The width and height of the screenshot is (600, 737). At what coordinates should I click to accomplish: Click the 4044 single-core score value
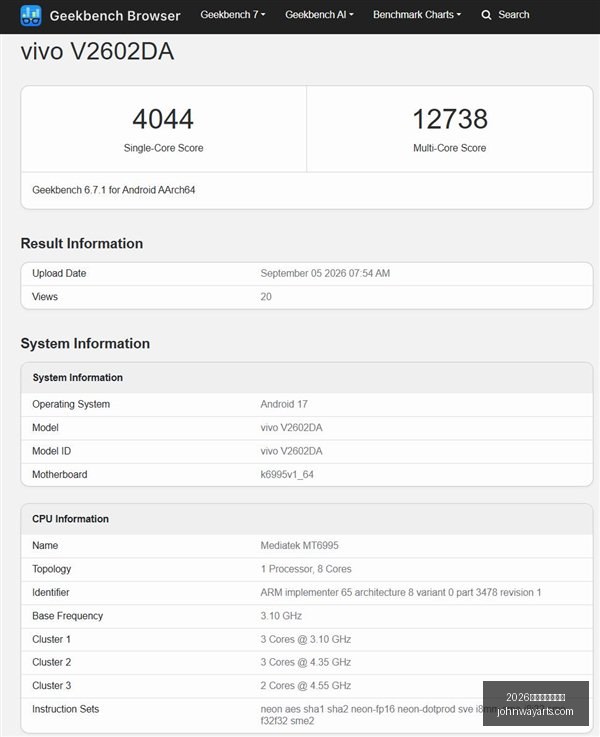[x=163, y=119]
